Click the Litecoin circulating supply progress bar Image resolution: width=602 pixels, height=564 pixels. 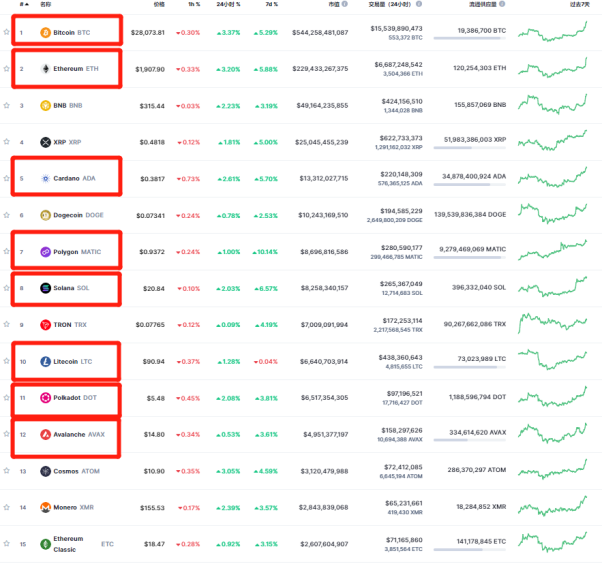470,367
